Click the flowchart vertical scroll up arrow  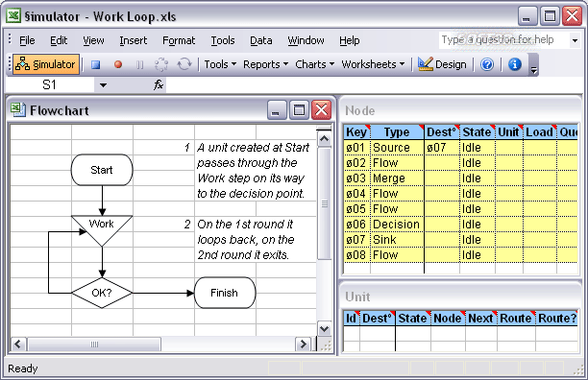(324, 139)
